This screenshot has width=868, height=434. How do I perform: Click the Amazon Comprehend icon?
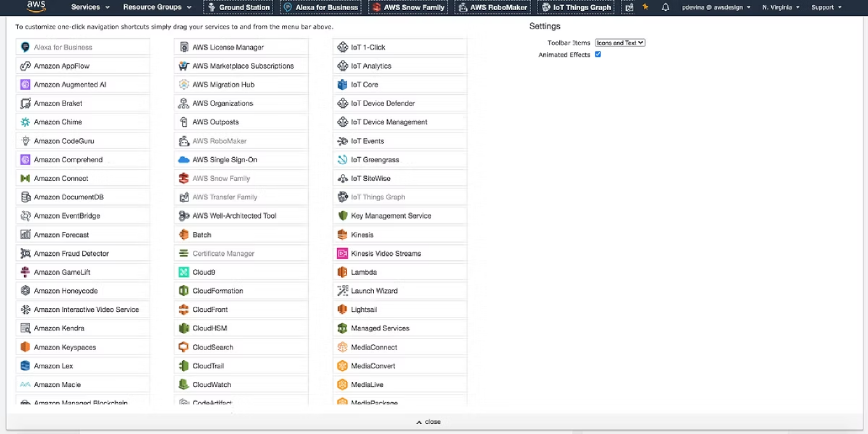[x=25, y=160]
